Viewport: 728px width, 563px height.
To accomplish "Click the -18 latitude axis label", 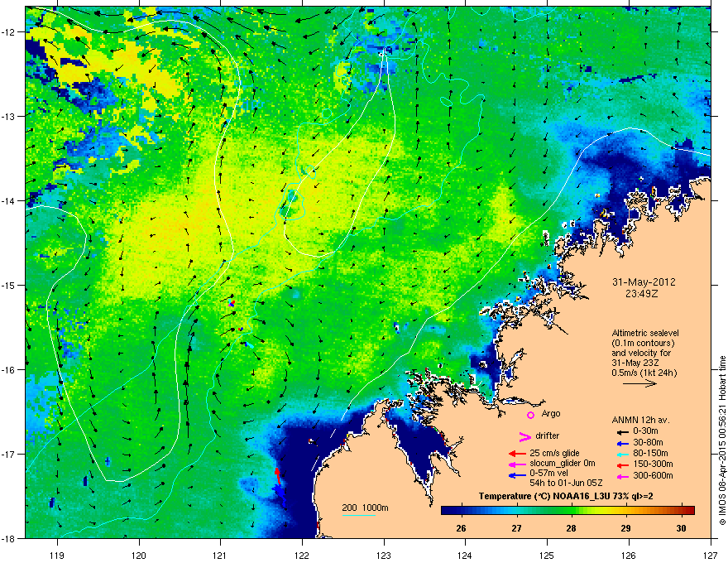I will [x=9, y=538].
